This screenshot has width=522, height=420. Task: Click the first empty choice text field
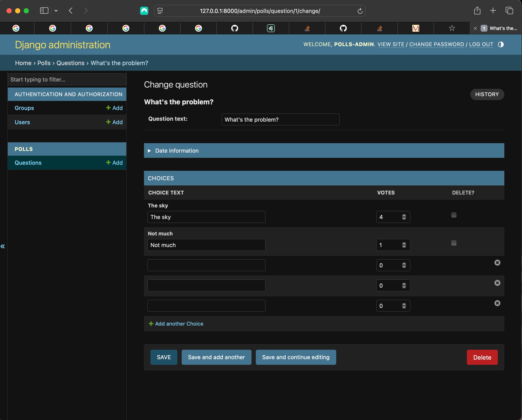[206, 265]
